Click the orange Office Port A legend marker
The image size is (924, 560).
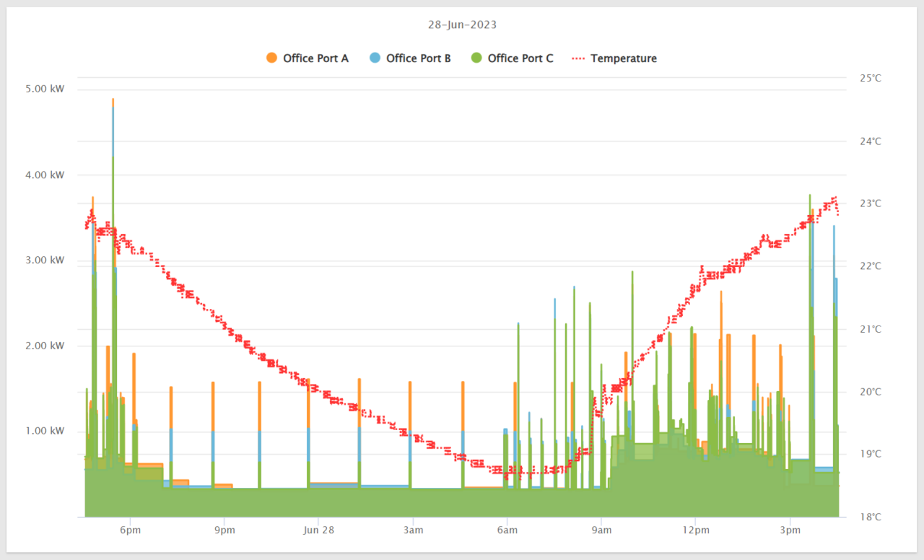point(271,58)
